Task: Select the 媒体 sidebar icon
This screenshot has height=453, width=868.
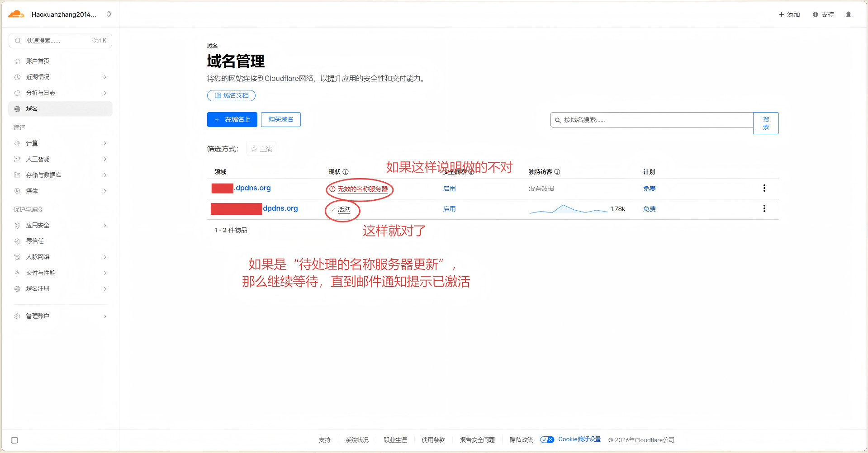Action: [17, 191]
